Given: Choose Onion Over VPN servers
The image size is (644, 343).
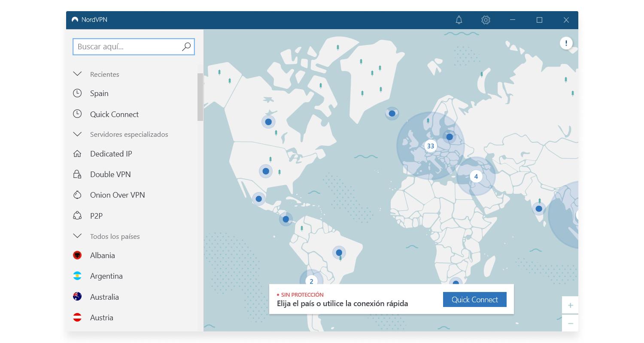Looking at the screenshot, I should [117, 195].
